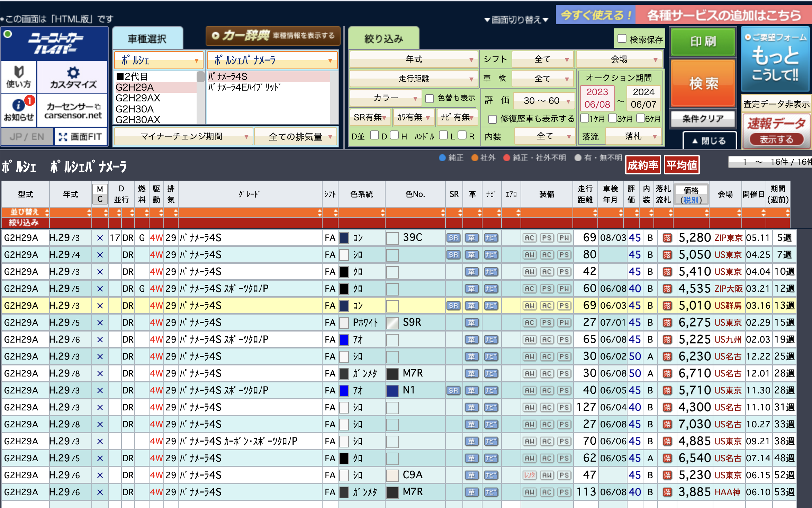The width and height of the screenshot is (812, 508).
Task: Open the carsensor.net external link
Action: point(73,110)
